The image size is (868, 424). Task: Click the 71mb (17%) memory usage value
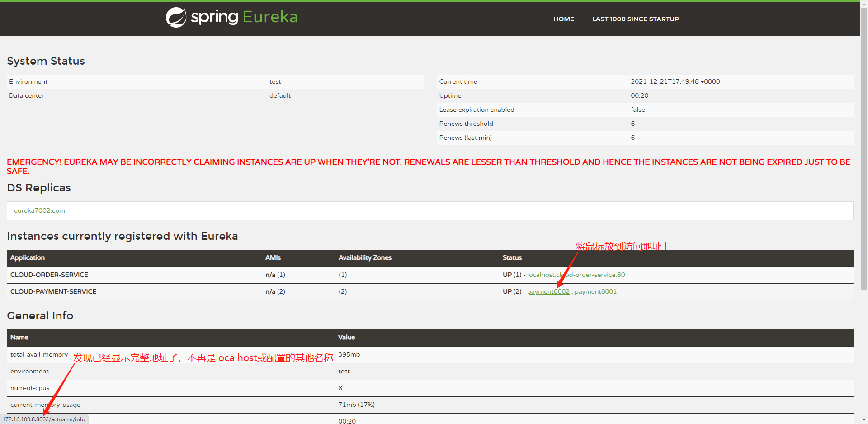tap(356, 405)
